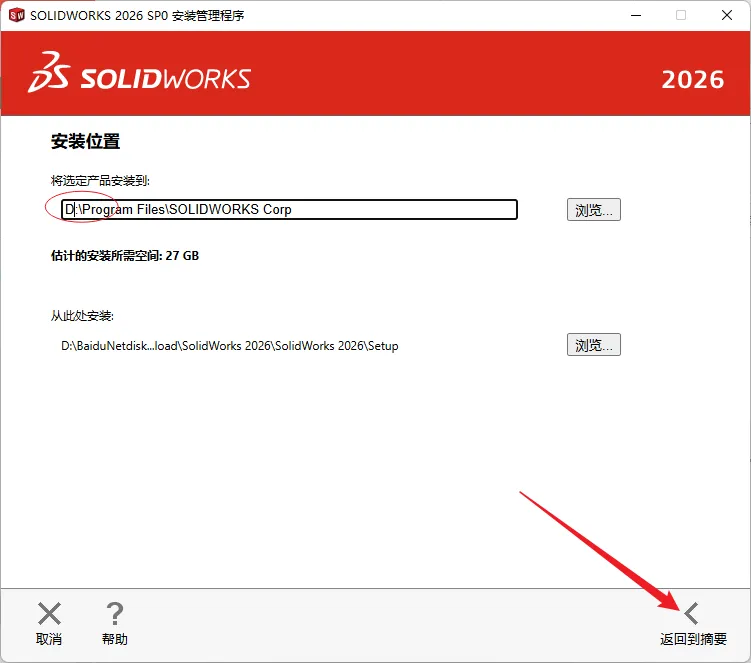The image size is (751, 663).
Task: Click the 2026 version text in the banner
Action: click(x=693, y=80)
